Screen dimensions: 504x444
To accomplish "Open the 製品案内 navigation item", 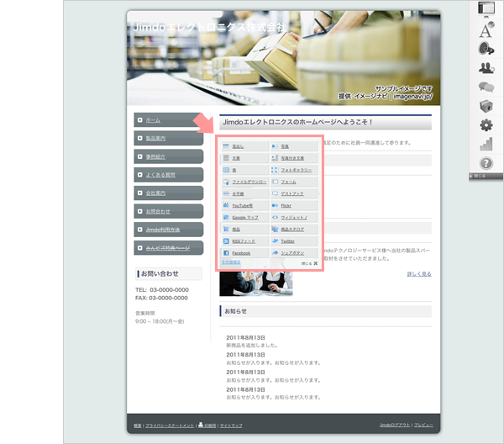I will pyautogui.click(x=169, y=139).
